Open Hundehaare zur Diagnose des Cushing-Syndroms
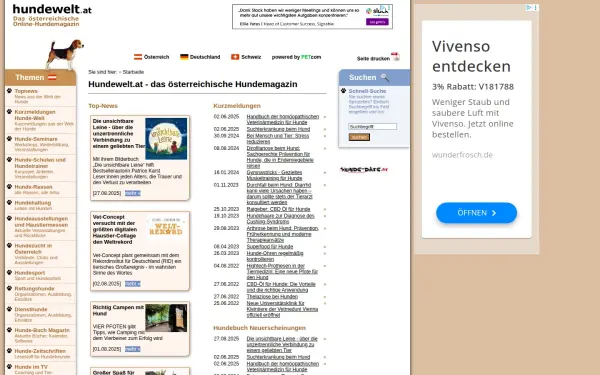 (280, 218)
